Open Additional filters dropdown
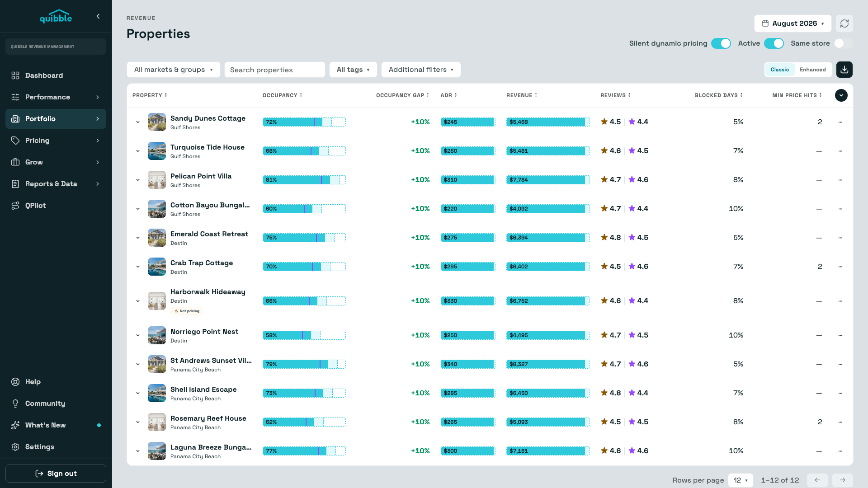The width and height of the screenshot is (868, 488). tap(421, 70)
